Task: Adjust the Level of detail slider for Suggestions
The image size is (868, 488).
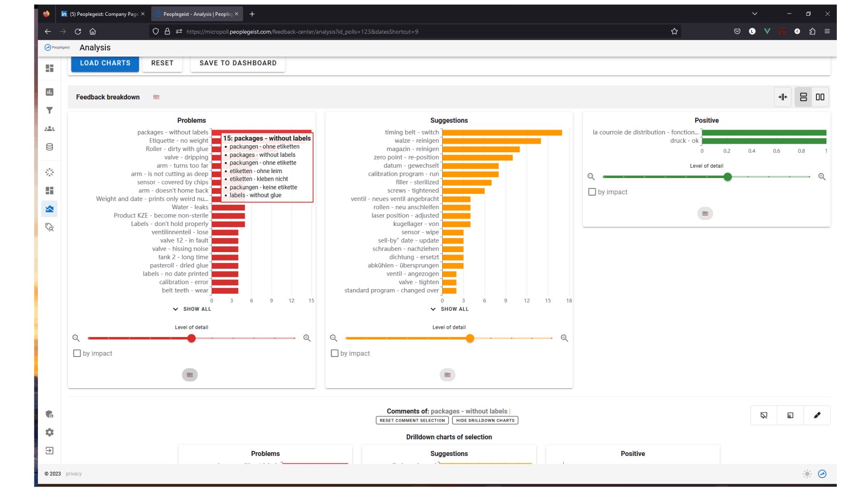Action: [470, 338]
